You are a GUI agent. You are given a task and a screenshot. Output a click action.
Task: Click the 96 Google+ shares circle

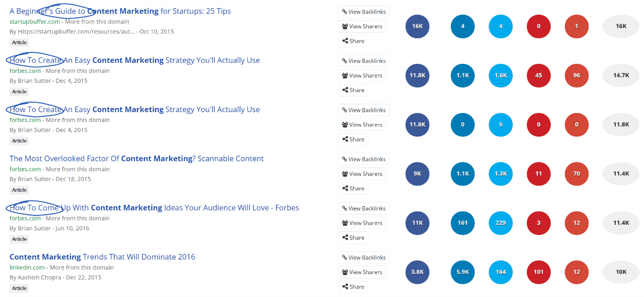577,75
